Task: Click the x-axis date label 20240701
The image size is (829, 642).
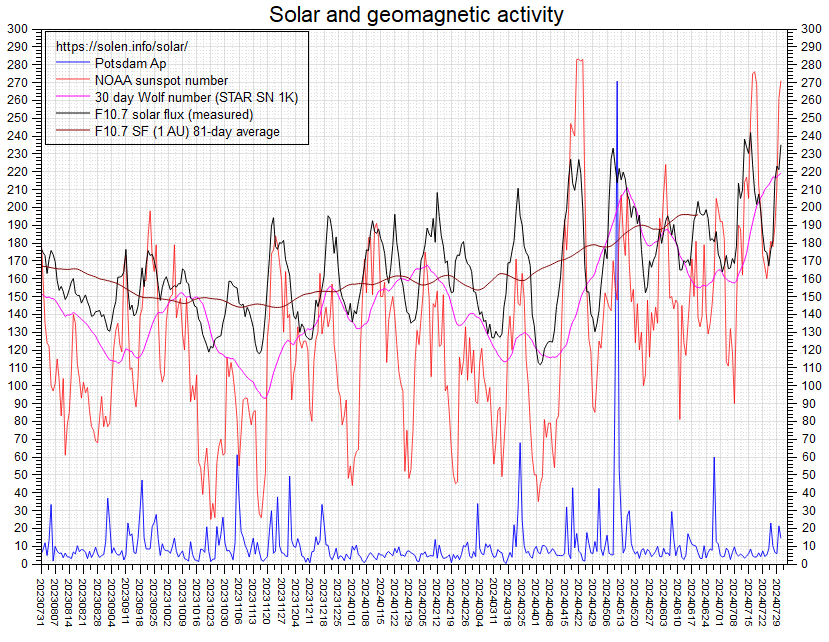Action: 718,602
